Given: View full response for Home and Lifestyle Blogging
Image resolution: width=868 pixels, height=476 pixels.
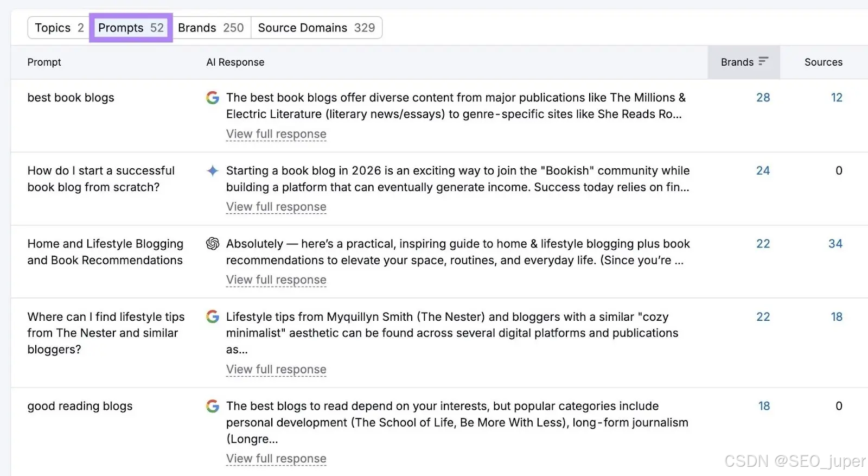Looking at the screenshot, I should (x=276, y=280).
